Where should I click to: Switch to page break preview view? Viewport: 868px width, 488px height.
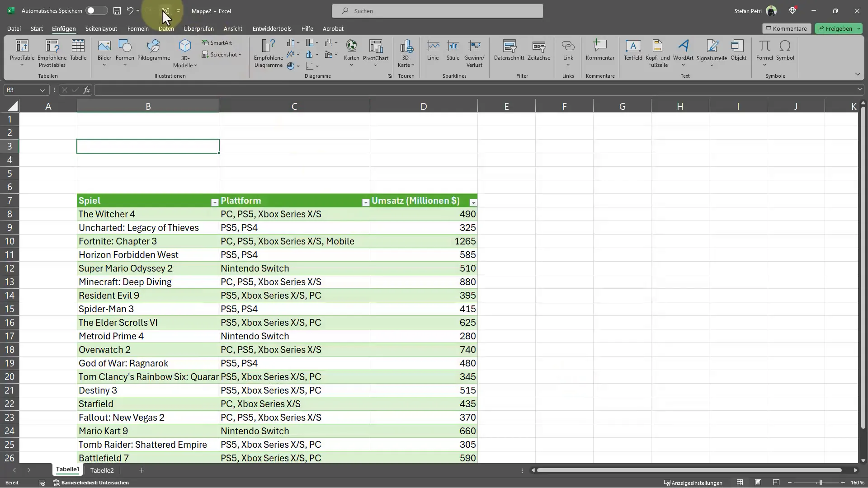[x=776, y=483]
